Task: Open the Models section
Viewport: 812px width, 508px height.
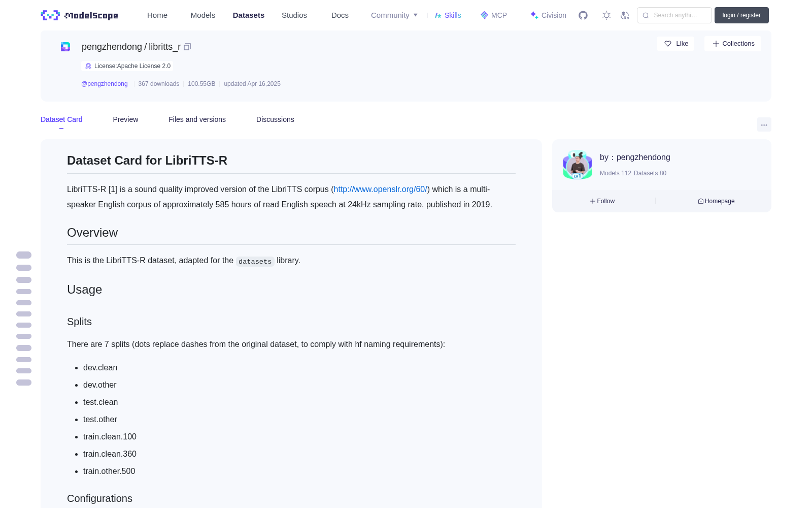Action: (203, 15)
